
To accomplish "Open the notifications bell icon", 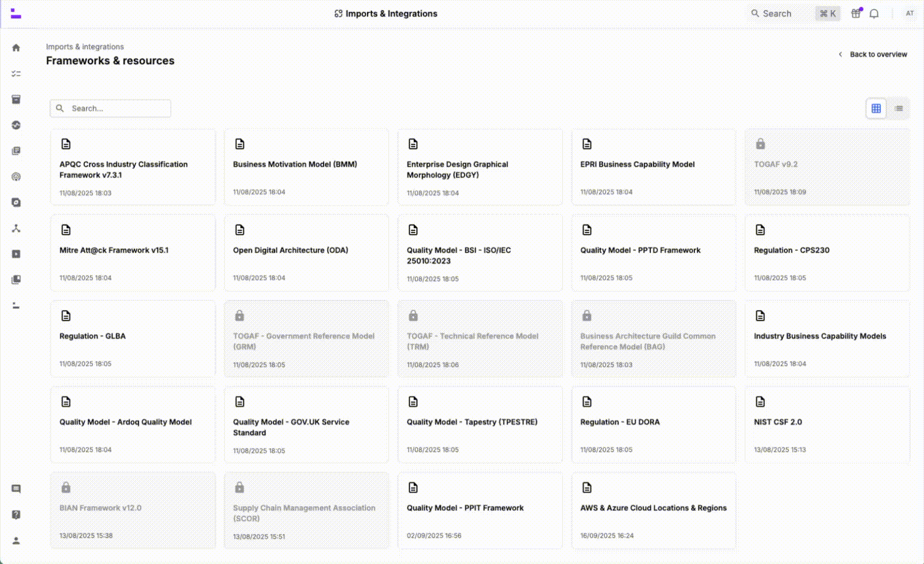I will coord(874,14).
